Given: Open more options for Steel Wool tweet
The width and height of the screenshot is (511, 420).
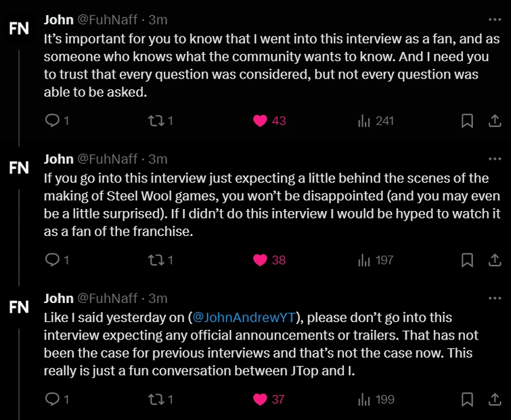Looking at the screenshot, I should pos(495,159).
